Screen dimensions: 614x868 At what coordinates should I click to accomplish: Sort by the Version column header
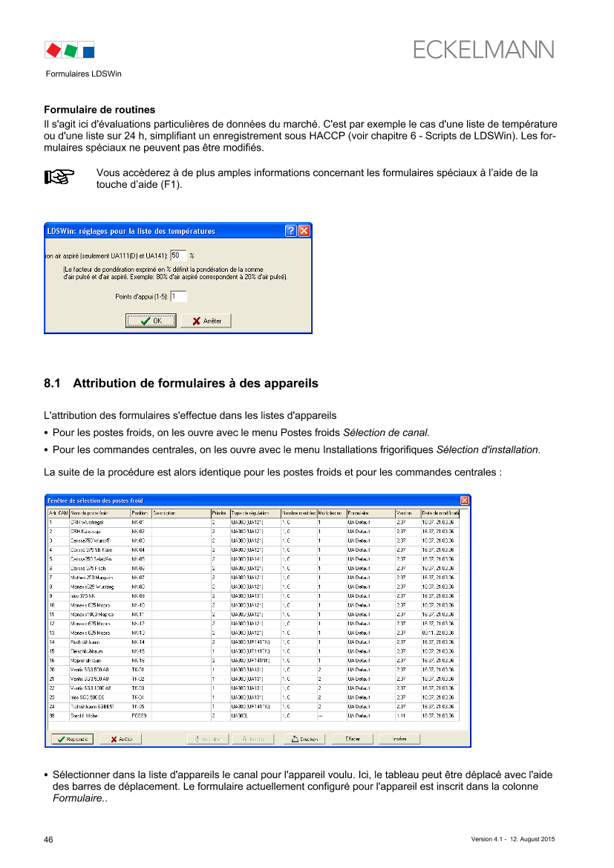tap(407, 513)
